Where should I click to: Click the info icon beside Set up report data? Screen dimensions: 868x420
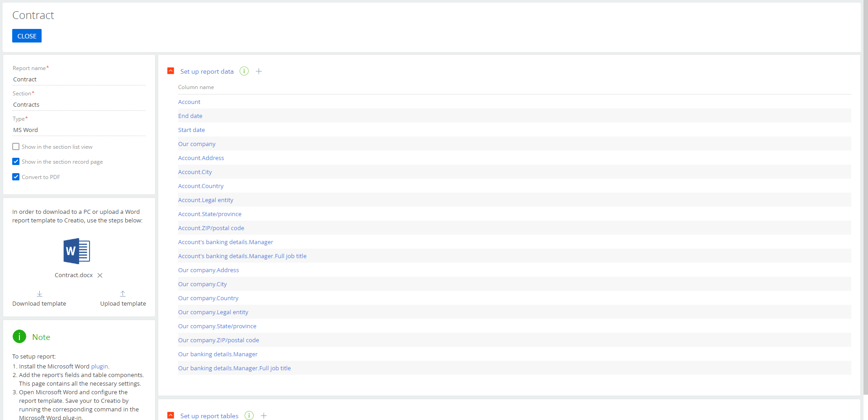[x=244, y=71]
